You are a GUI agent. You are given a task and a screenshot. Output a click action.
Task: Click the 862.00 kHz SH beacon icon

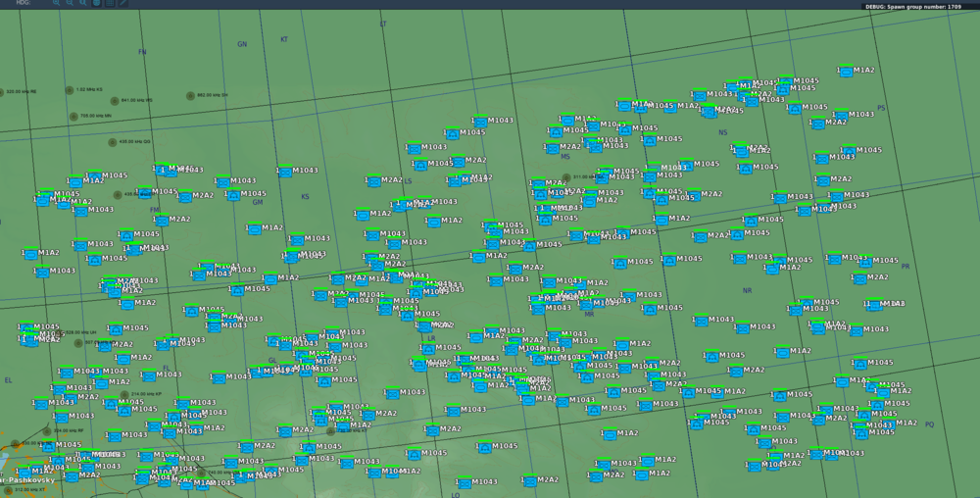pos(191,96)
